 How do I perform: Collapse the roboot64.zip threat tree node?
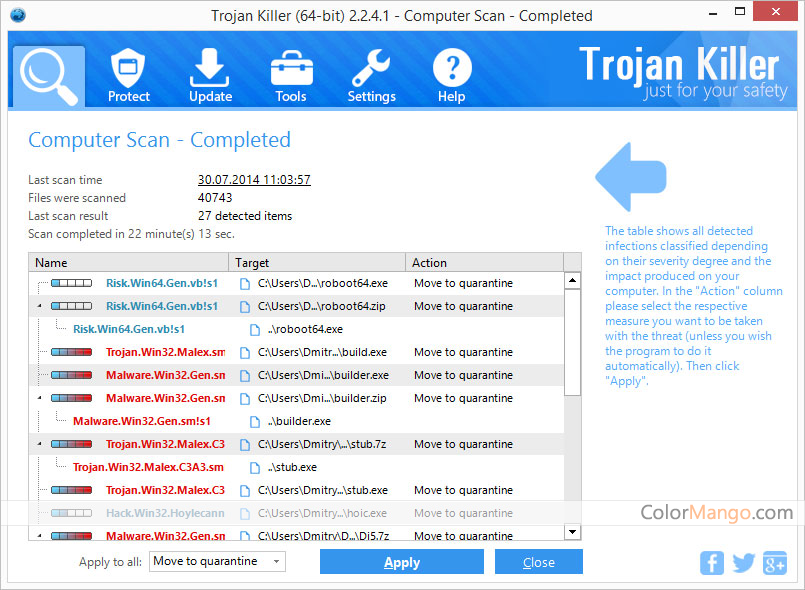40,306
